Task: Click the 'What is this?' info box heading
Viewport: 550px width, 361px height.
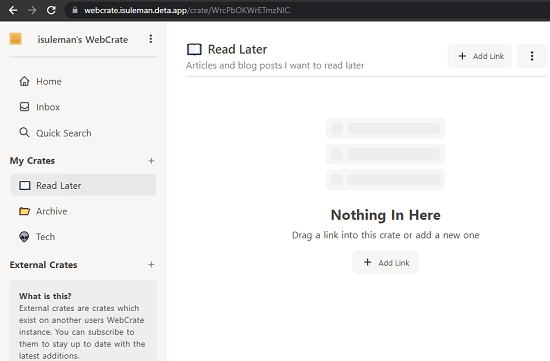Action: click(45, 296)
